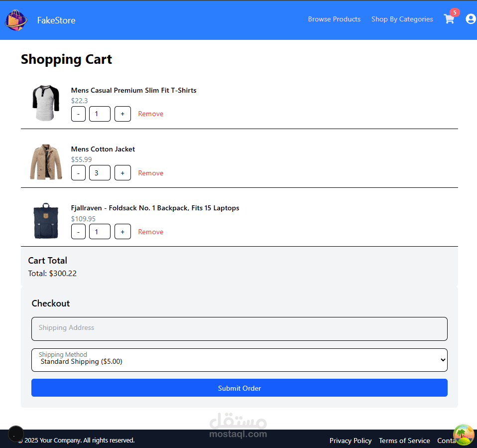Focus quantity field for Fjallraven Backpack
This screenshot has width=477, height=448.
click(100, 232)
